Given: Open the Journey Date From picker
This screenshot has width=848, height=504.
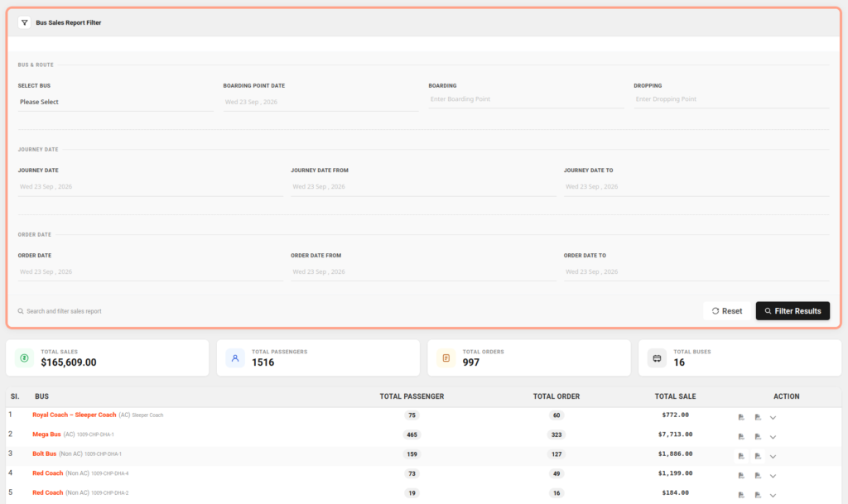Looking at the screenshot, I should [423, 187].
